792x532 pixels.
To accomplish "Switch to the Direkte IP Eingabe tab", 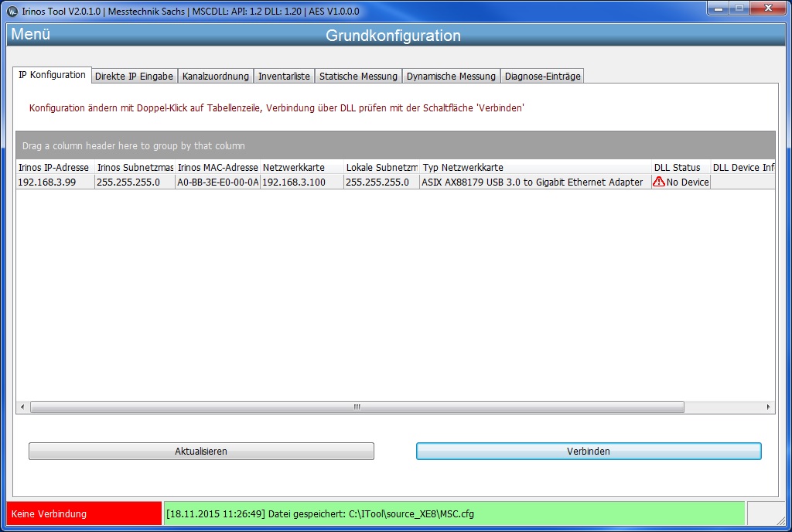I will click(134, 77).
